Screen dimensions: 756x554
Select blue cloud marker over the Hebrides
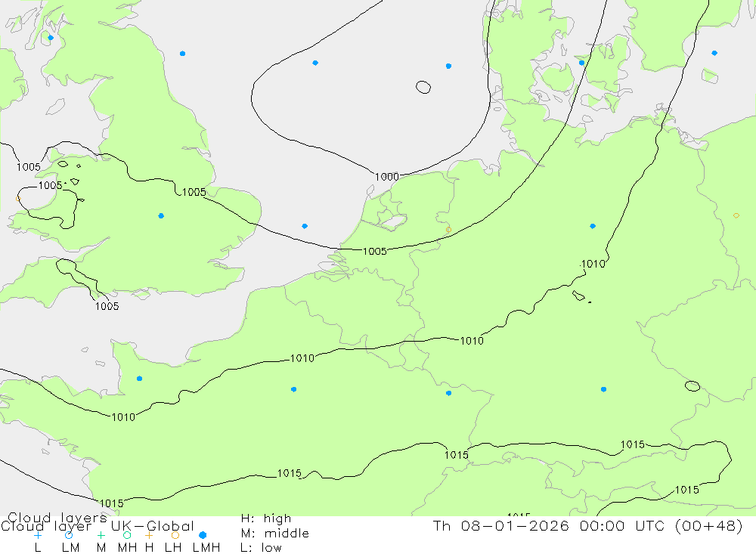click(x=51, y=38)
